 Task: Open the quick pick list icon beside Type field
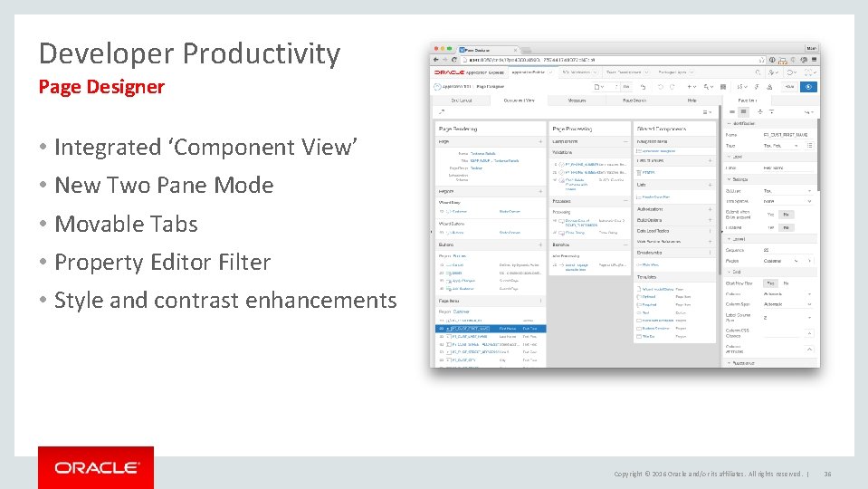pyautogui.click(x=809, y=146)
